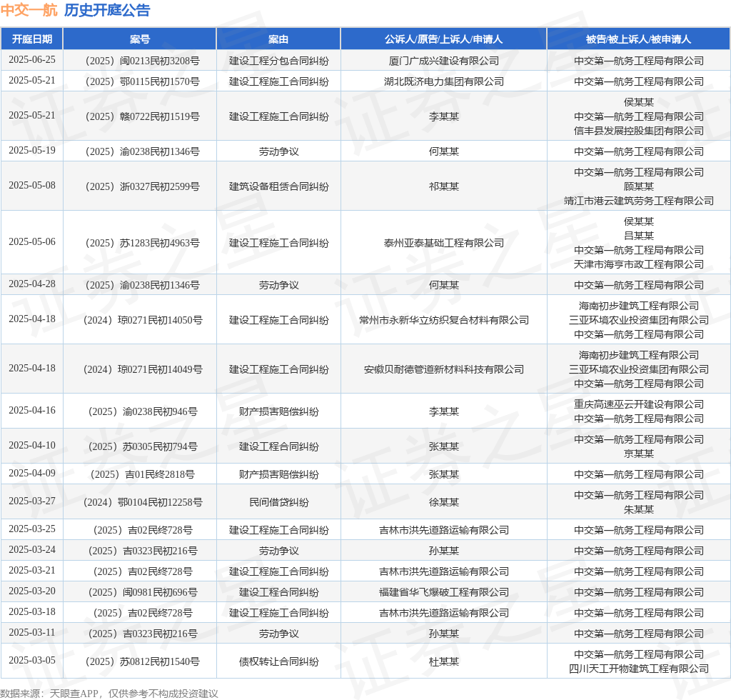This screenshot has width=731, height=700.
Task: Click defendant 朱某某
Action: click(639, 510)
